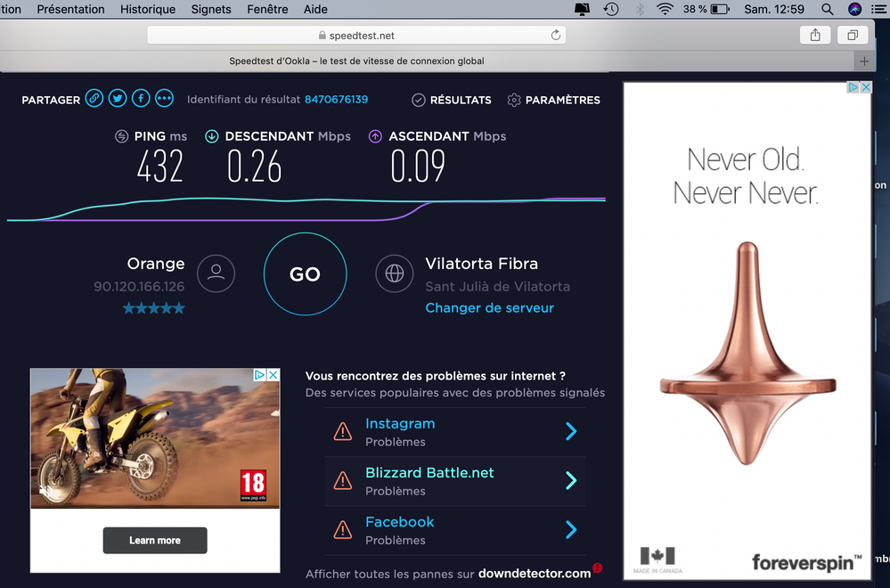
Task: Open PARAMÈTRES settings
Action: [553, 100]
